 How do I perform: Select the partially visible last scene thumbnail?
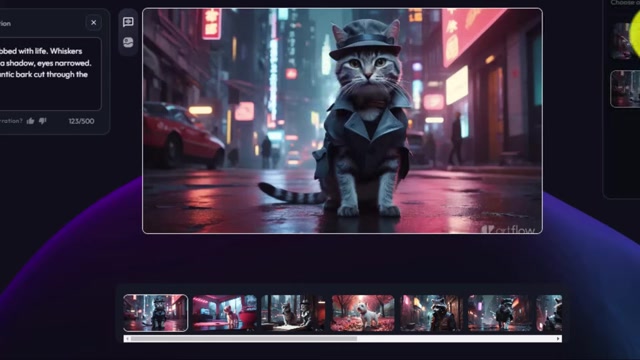tap(549, 313)
